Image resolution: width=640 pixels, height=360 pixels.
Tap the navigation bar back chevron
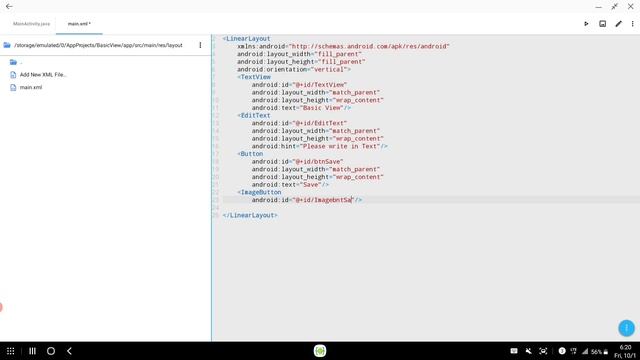[x=69, y=351]
